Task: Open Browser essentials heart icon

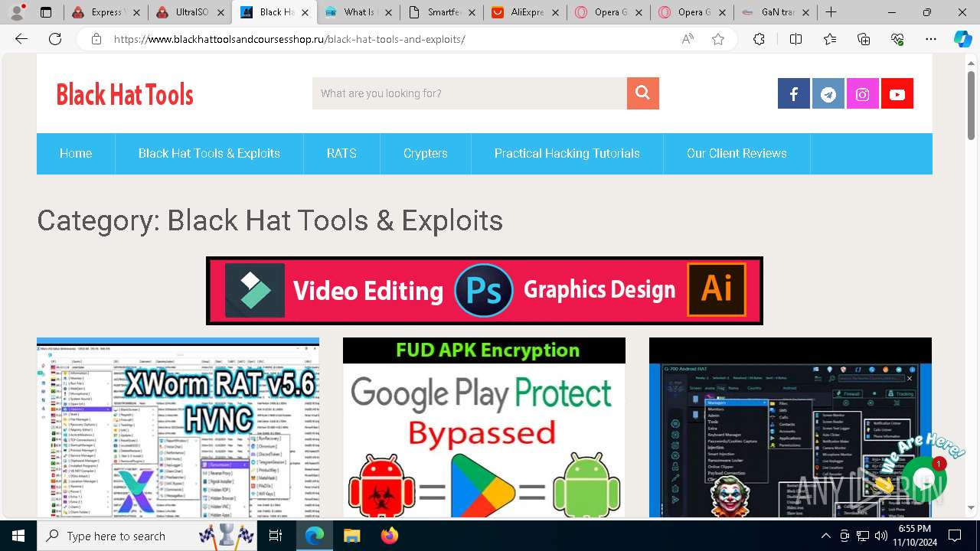Action: point(897,39)
